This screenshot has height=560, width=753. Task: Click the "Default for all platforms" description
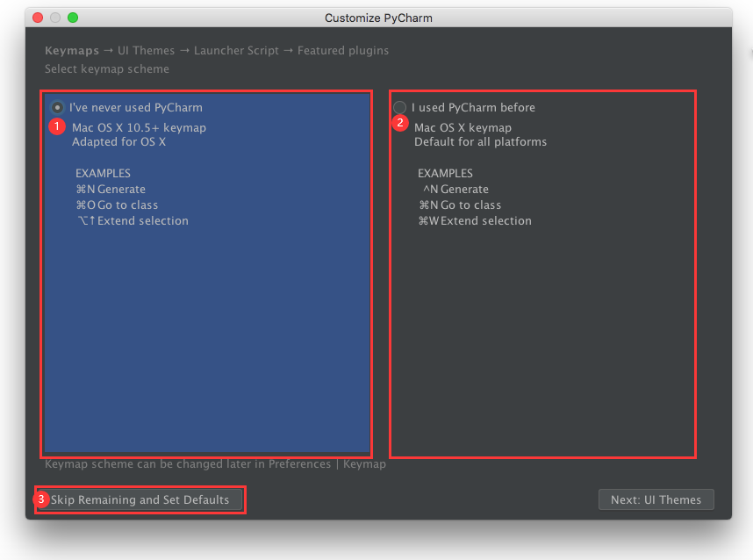[x=480, y=142]
